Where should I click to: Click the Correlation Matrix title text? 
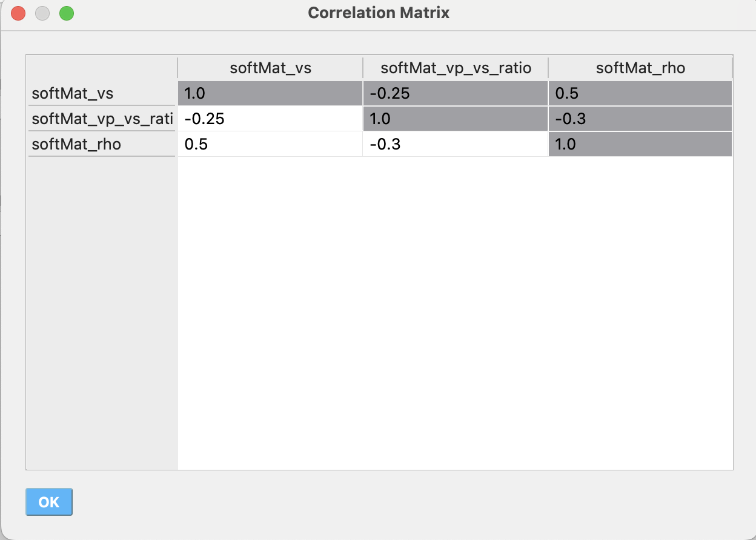tap(379, 13)
